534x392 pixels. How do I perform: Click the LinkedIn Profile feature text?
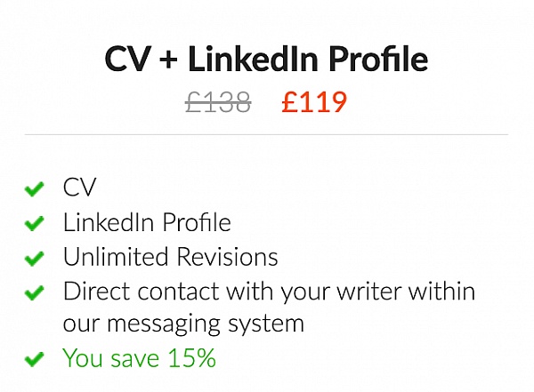[147, 222]
